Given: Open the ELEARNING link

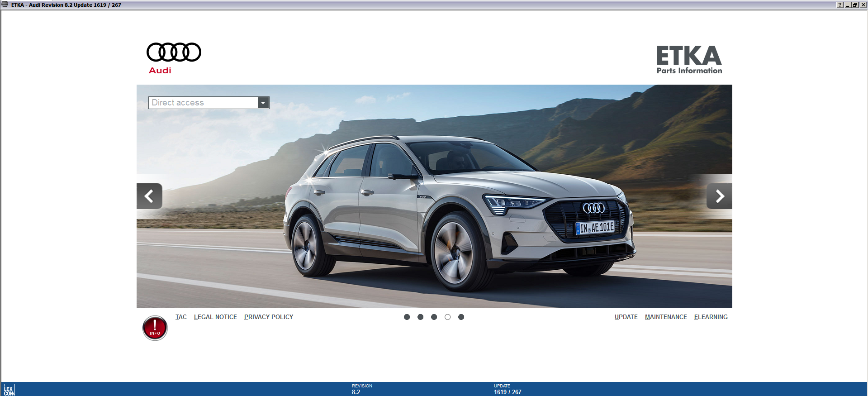Looking at the screenshot, I should tap(711, 317).
